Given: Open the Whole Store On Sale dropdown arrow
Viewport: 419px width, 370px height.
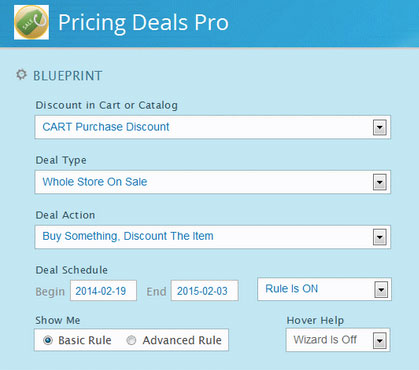Looking at the screenshot, I should click(379, 182).
